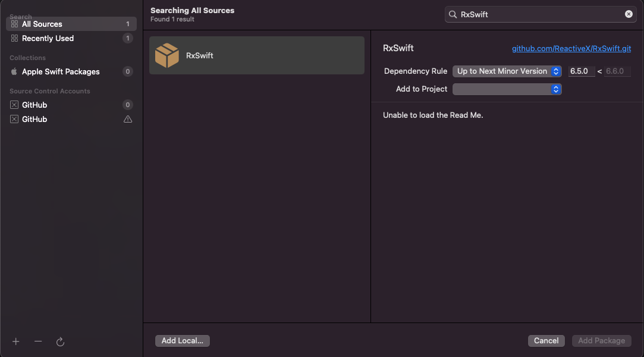
Task: Click the warning triangle beside GitHub
Action: [x=128, y=119]
